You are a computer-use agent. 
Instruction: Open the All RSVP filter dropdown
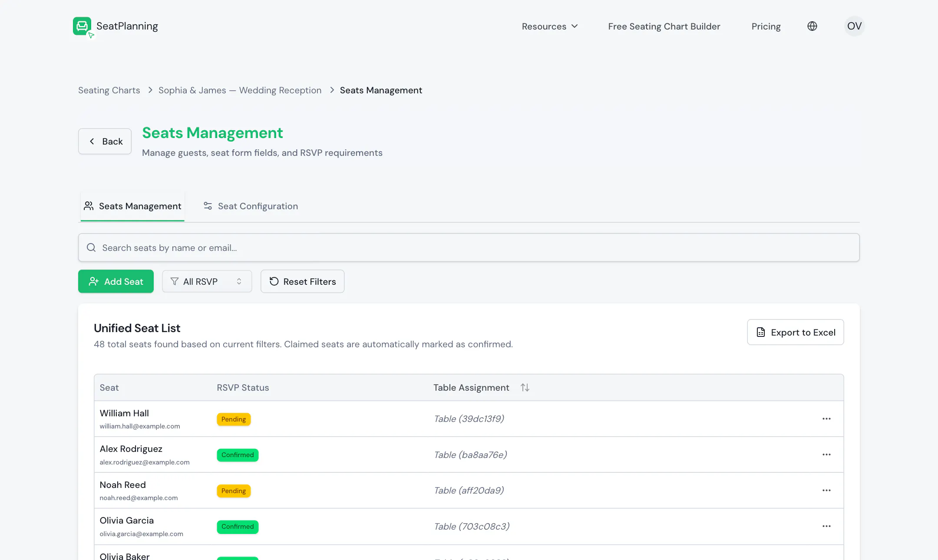pyautogui.click(x=207, y=281)
